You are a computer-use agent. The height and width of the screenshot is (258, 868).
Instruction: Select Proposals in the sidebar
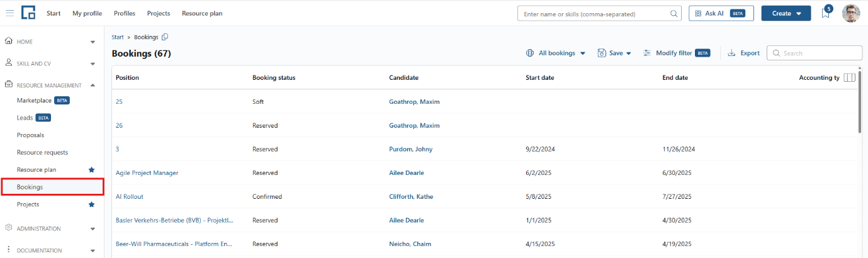(30, 135)
